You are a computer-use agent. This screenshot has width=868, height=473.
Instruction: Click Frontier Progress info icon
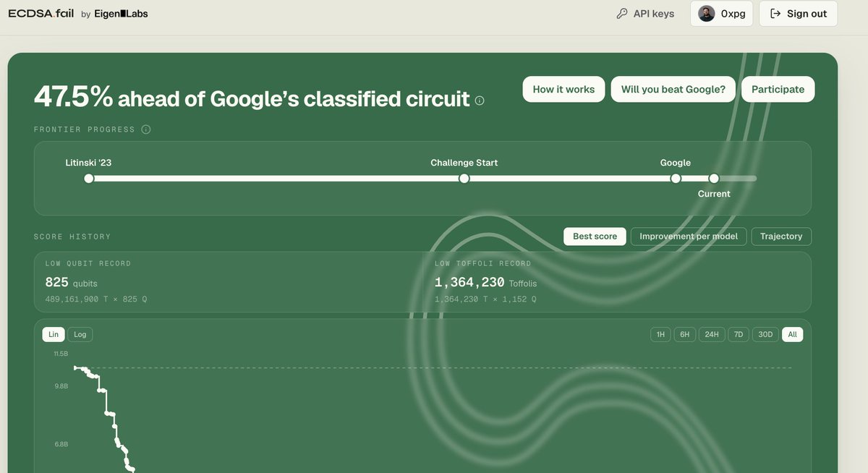(145, 129)
